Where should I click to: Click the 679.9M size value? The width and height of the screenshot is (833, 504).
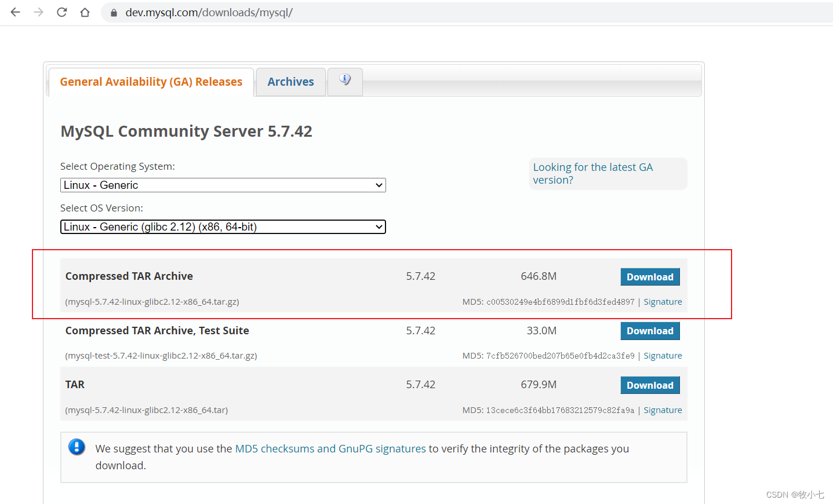pyautogui.click(x=539, y=385)
